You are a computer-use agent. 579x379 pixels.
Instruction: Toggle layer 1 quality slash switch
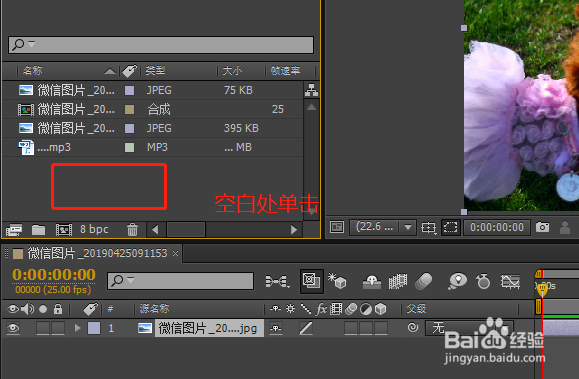click(306, 328)
